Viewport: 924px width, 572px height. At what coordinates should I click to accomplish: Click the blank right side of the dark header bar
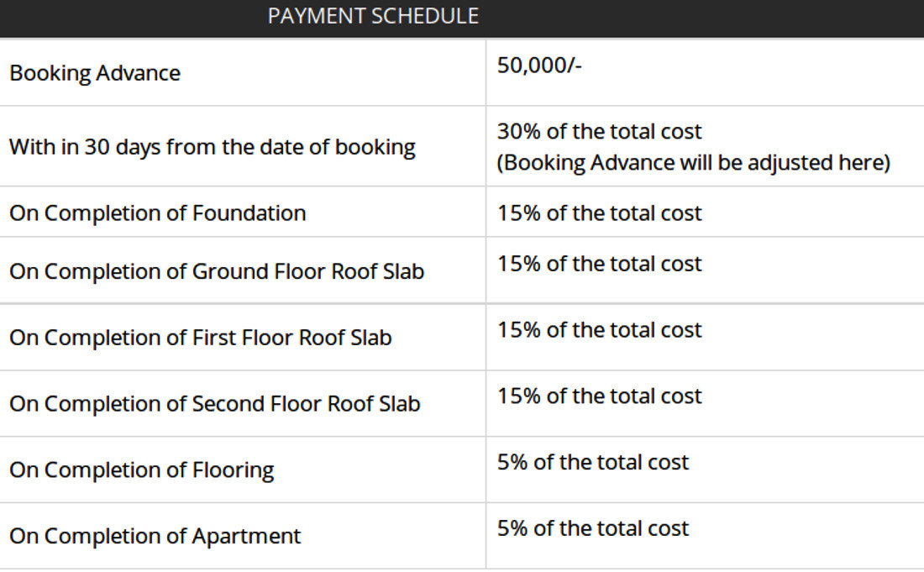click(x=714, y=17)
